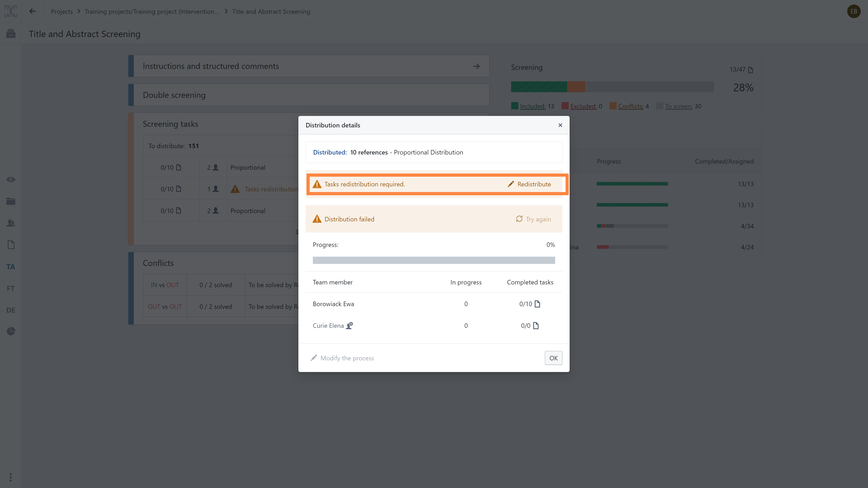The height and width of the screenshot is (488, 868).
Task: Click the green Included legend swatch
Action: tap(514, 106)
